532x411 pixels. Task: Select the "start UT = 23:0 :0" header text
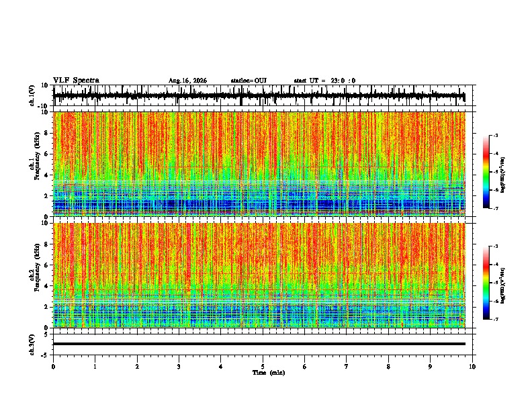click(324, 81)
